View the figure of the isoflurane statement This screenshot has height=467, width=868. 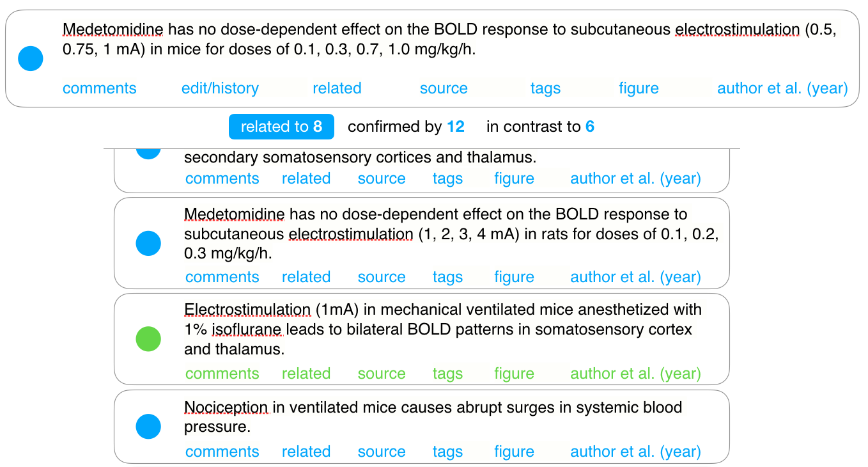514,373
